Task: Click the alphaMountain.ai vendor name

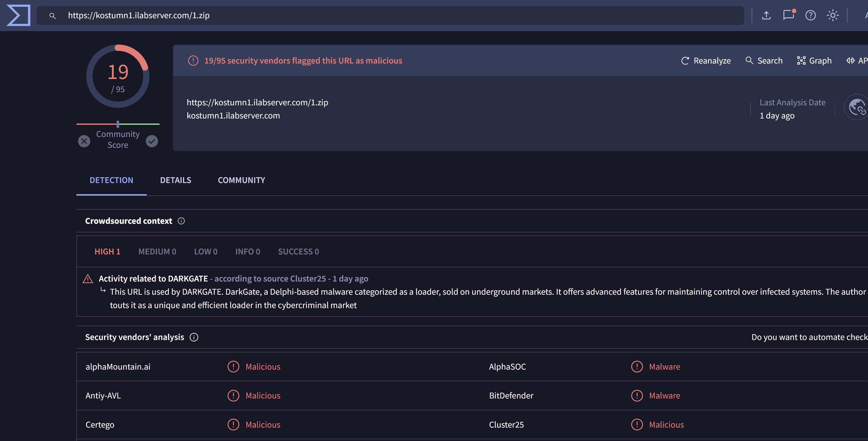Action: point(118,367)
